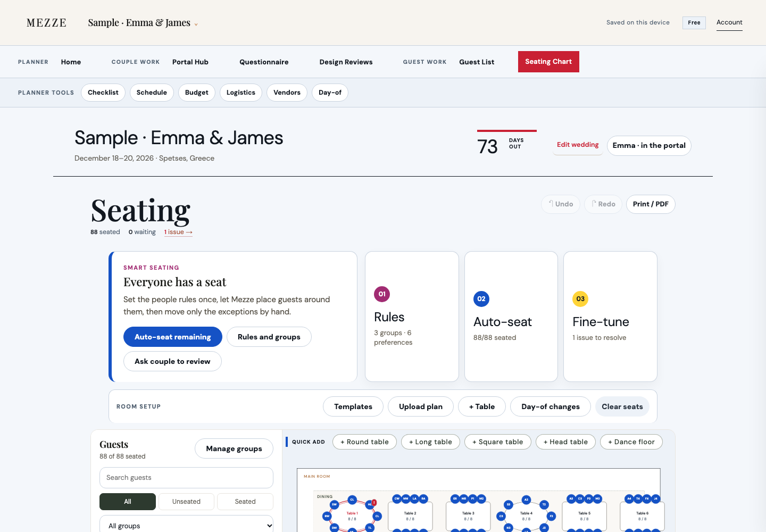Viewport: 766px width, 532px height.
Task: Open Emma in the portal selector
Action: pyautogui.click(x=649, y=146)
